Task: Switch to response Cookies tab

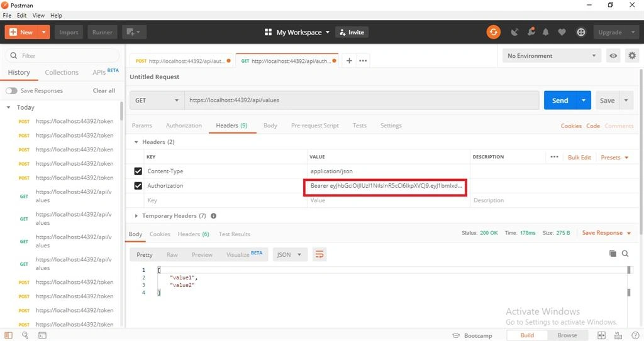Action: tap(160, 234)
